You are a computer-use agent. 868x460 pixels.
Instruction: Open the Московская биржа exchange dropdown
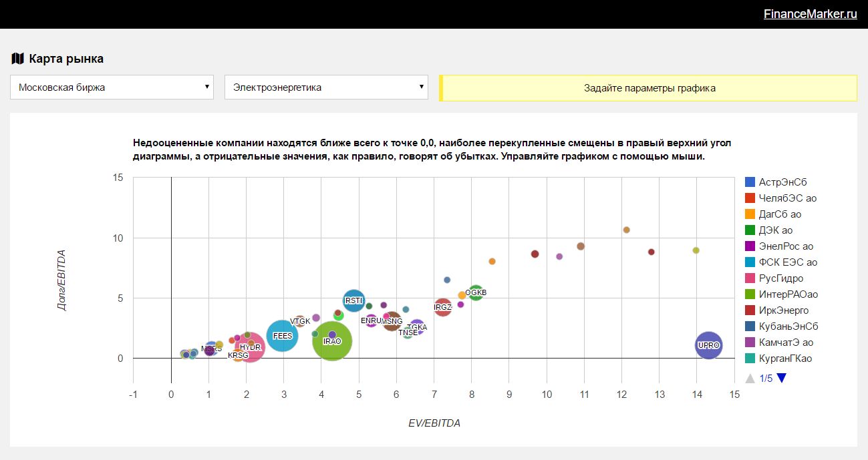[x=112, y=87]
